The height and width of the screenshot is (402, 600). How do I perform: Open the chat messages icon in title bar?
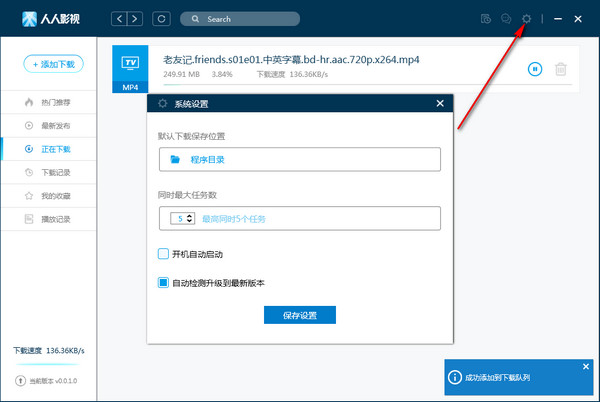click(506, 19)
